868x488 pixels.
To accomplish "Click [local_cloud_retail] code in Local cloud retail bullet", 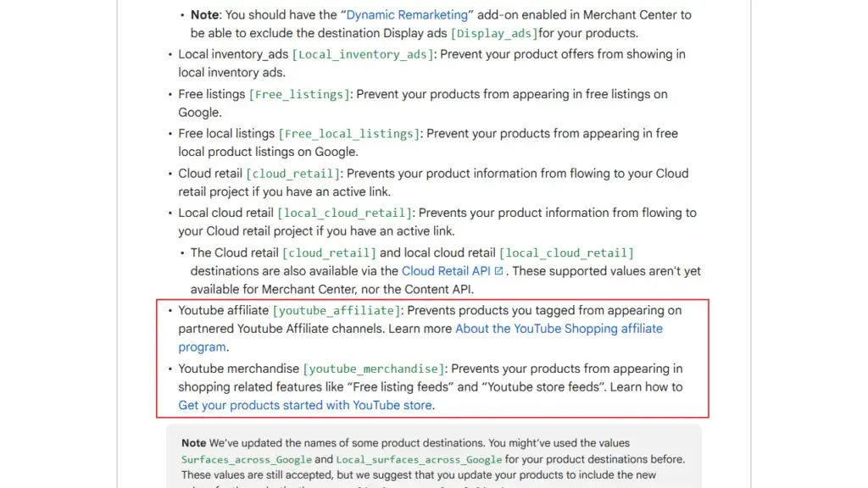I will pos(344,213).
